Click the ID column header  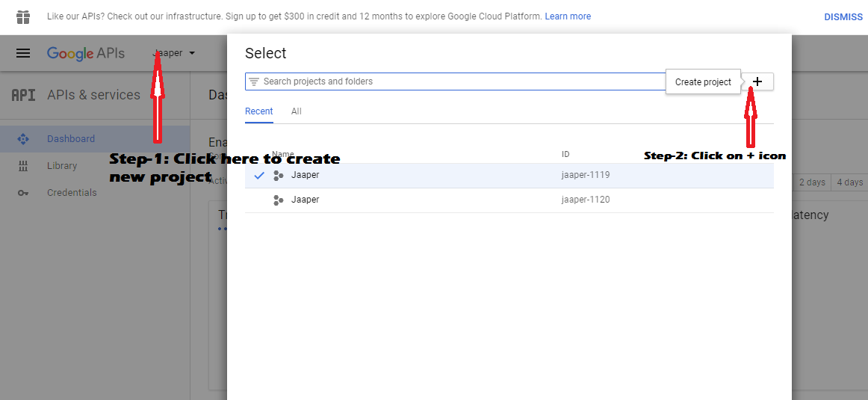coord(565,155)
